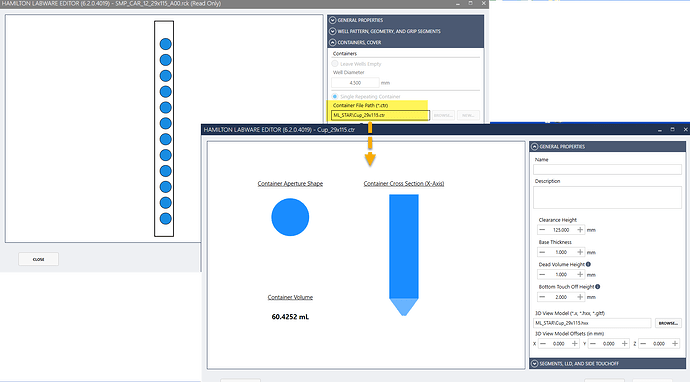
Task: Increase Dead Volume Height with the plus icon
Action: [x=580, y=275]
